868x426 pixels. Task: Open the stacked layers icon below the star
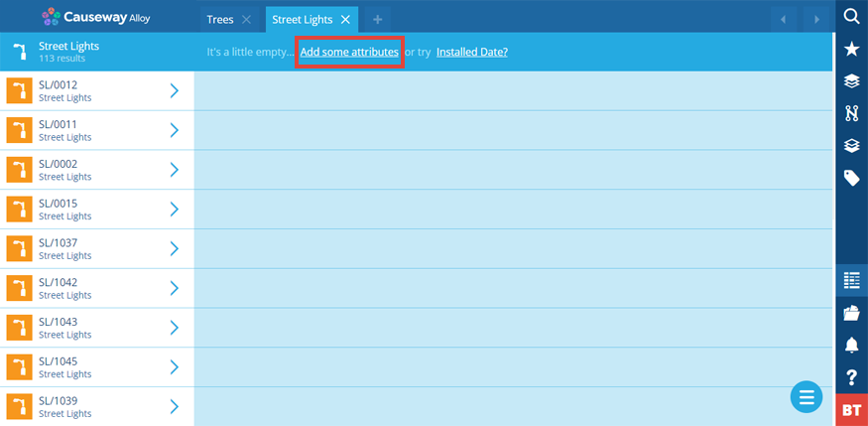[851, 81]
